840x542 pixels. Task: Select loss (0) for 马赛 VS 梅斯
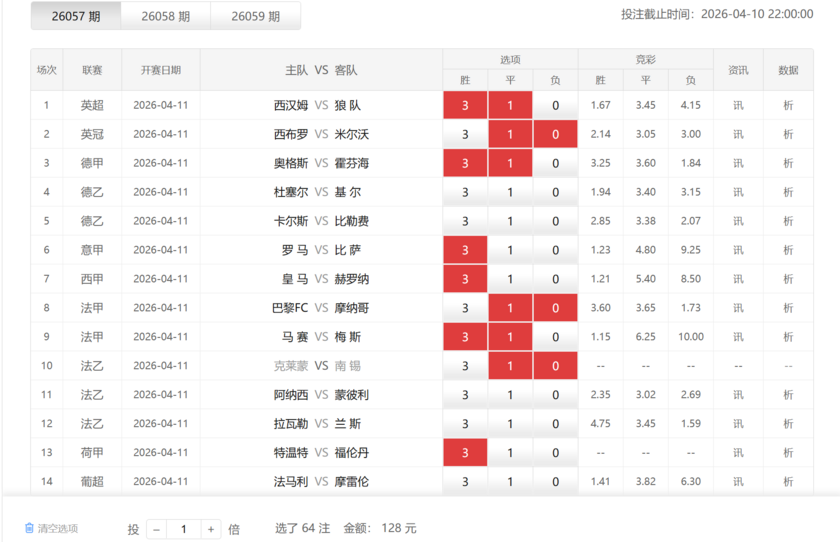[556, 336]
